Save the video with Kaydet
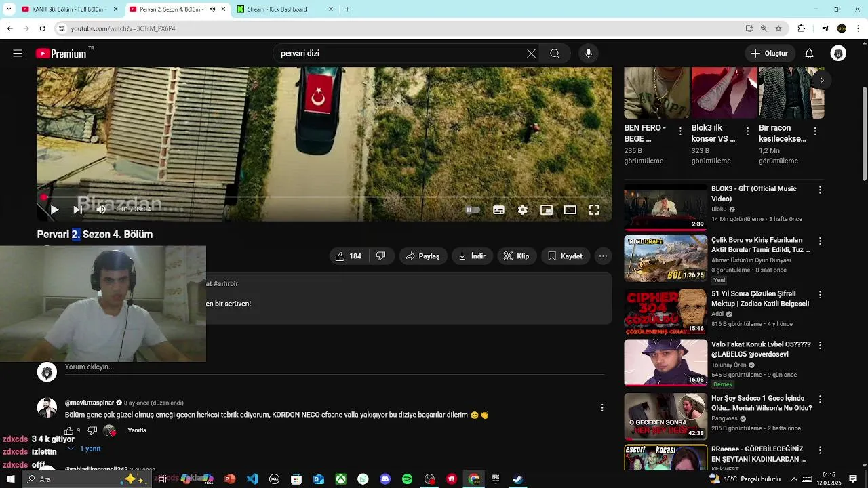The image size is (868, 488). [x=566, y=256]
